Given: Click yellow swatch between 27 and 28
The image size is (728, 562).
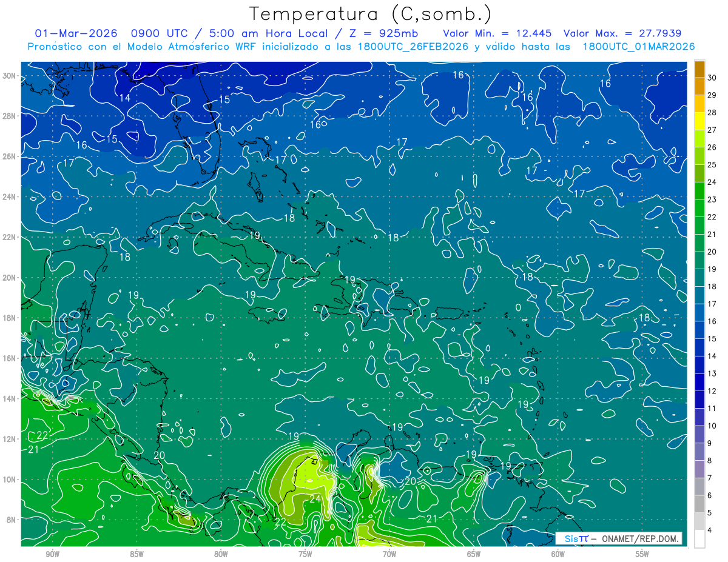Looking at the screenshot, I should (699, 121).
